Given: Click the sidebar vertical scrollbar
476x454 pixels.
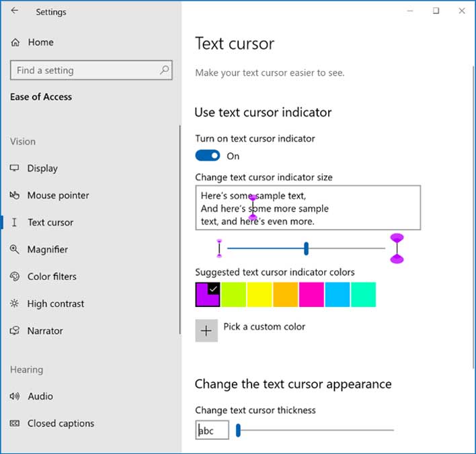Looking at the screenshot, I should pyautogui.click(x=180, y=230).
